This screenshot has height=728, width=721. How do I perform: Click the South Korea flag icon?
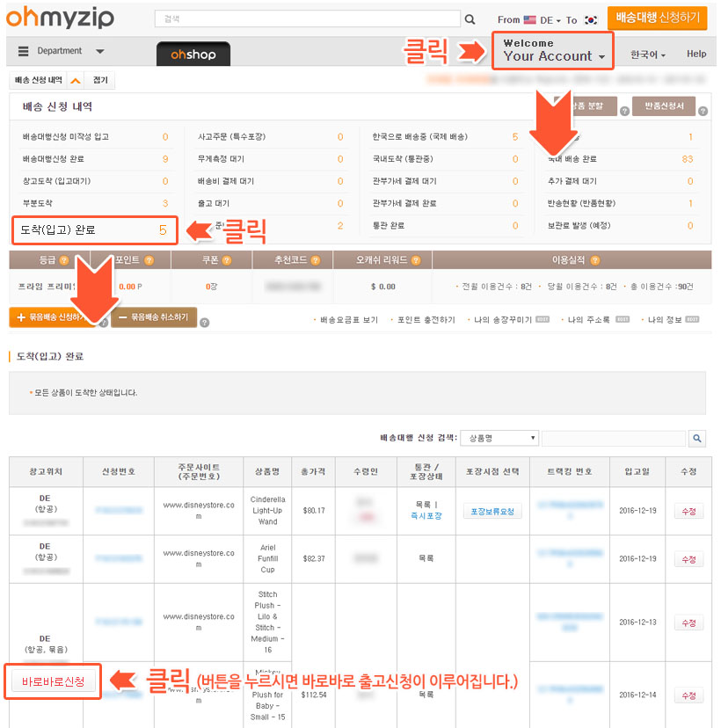590,19
